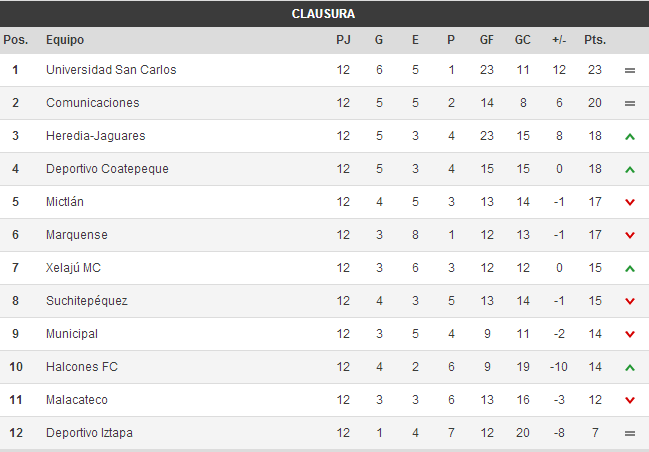Click red down arrow in Marquense row
The height and width of the screenshot is (452, 649).
tap(630, 235)
